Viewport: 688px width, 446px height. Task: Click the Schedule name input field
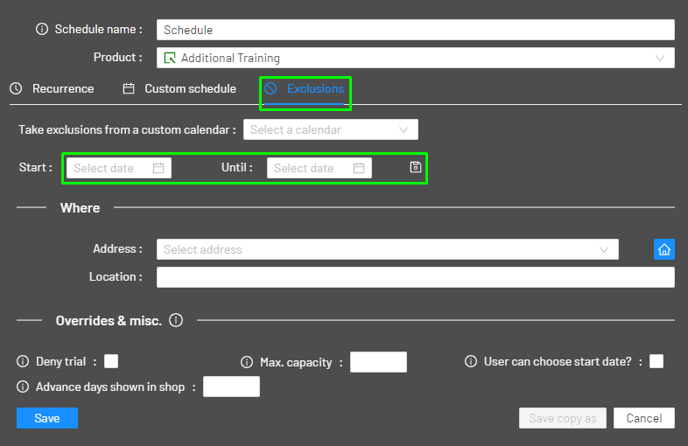coord(416,30)
